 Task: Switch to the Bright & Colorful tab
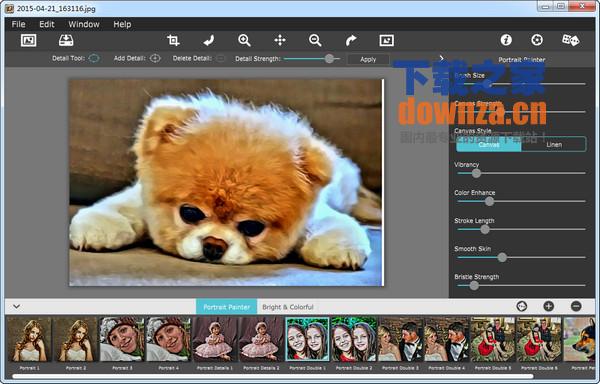click(288, 307)
